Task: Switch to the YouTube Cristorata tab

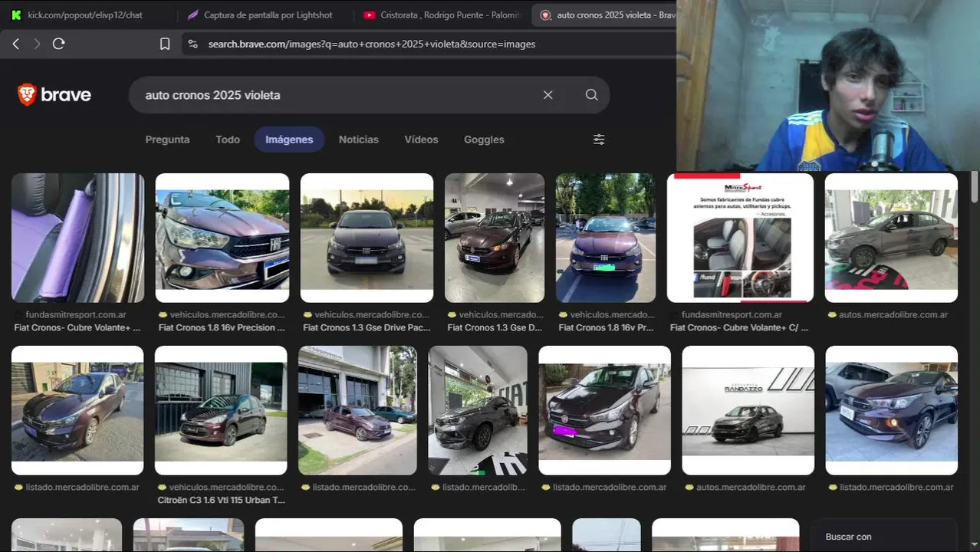Action: [441, 15]
